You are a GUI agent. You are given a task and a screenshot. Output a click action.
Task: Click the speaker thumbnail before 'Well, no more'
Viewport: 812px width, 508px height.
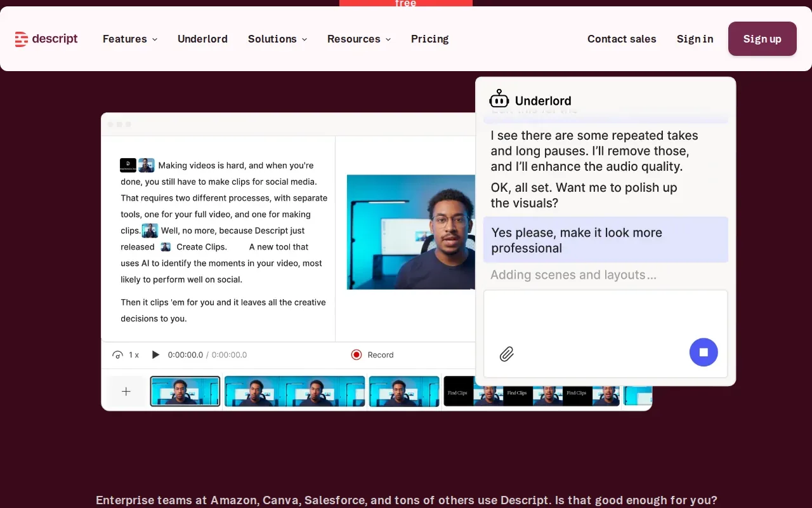(x=150, y=231)
